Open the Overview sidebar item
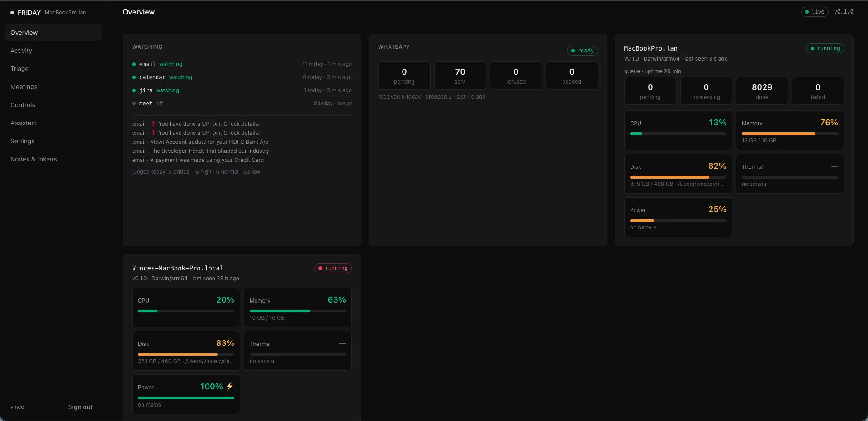The width and height of the screenshot is (868, 421). click(53, 33)
